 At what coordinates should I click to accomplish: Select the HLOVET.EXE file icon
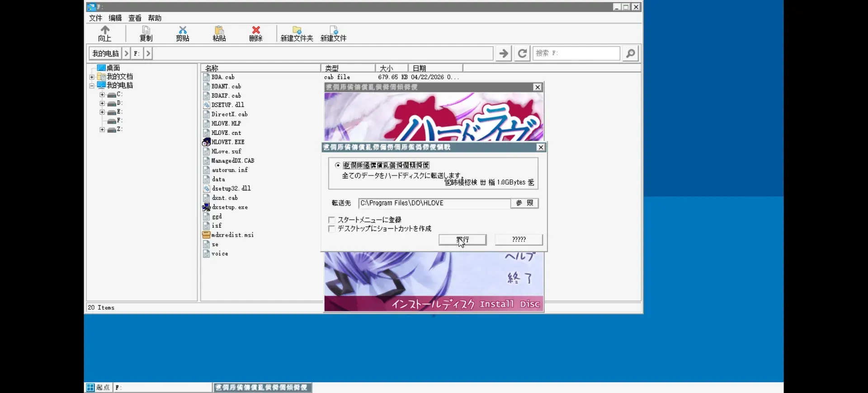(206, 142)
